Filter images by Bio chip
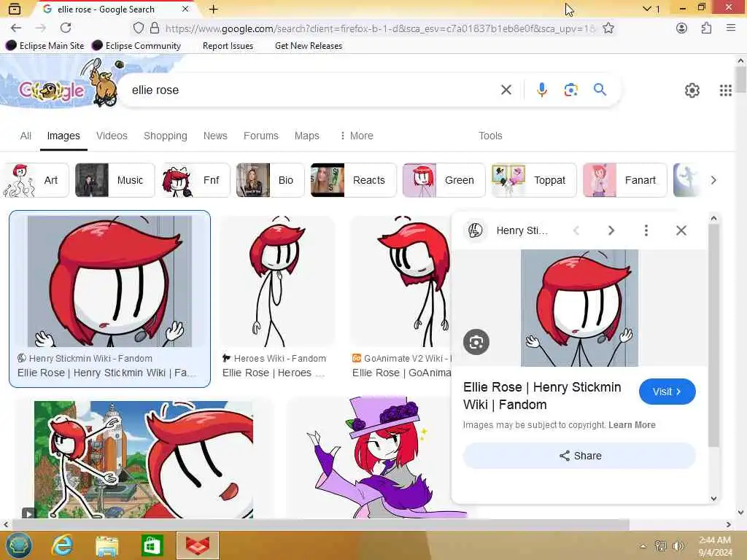Screen dimensions: 747x560 point(270,180)
